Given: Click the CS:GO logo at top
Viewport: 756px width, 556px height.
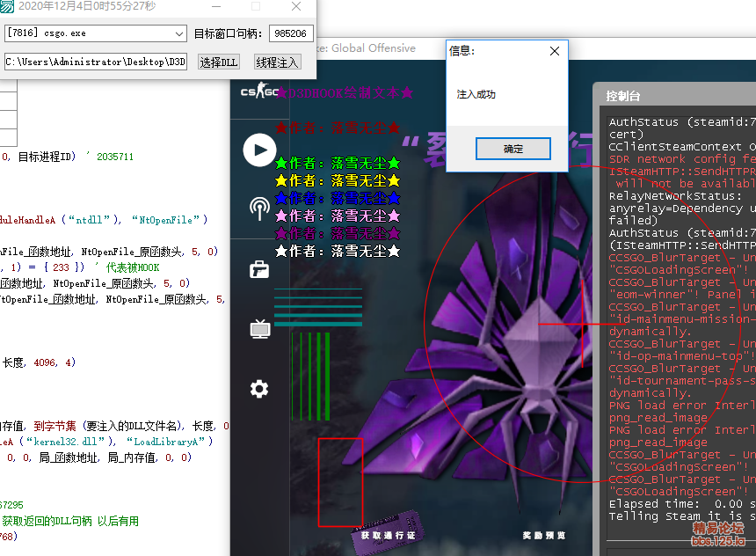Looking at the screenshot, I should (x=259, y=91).
